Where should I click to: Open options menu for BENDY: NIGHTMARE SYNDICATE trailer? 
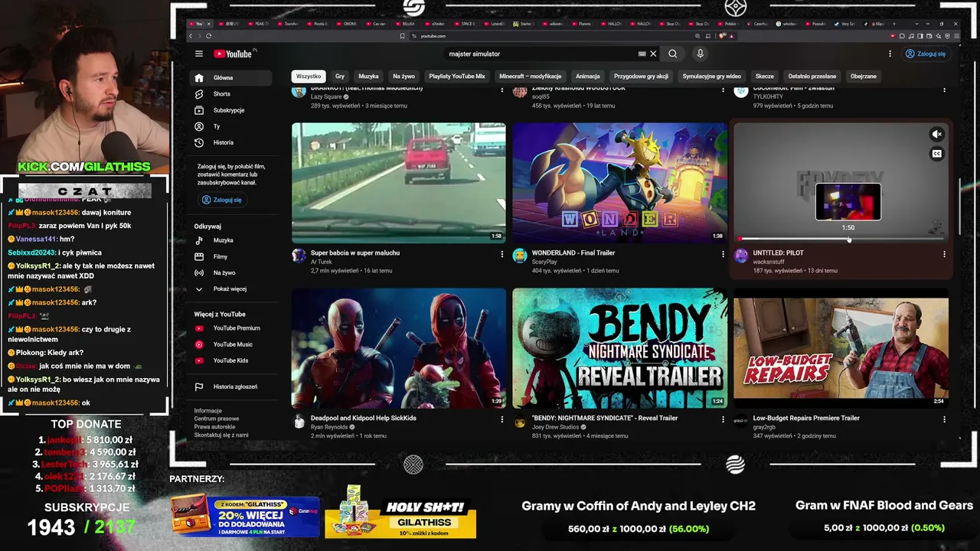pyautogui.click(x=723, y=419)
